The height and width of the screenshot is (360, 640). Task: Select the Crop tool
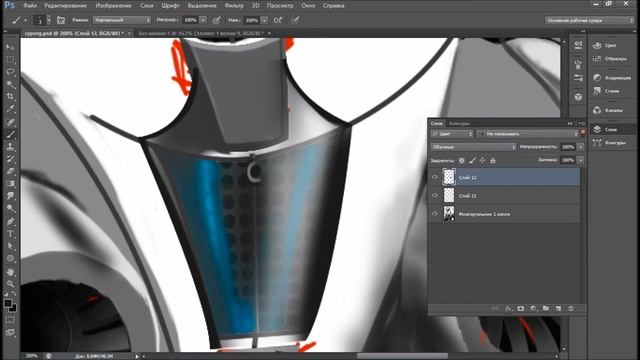click(10, 97)
